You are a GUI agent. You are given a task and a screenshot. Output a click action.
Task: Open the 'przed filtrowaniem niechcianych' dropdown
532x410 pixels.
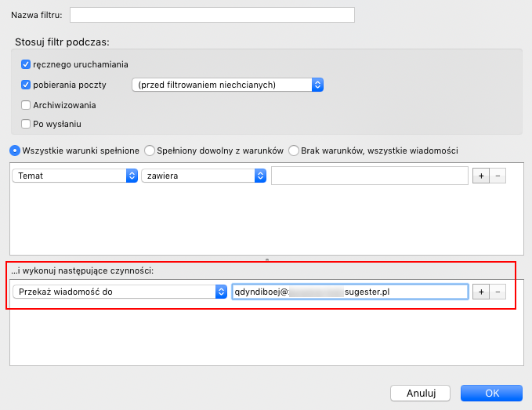(x=228, y=85)
